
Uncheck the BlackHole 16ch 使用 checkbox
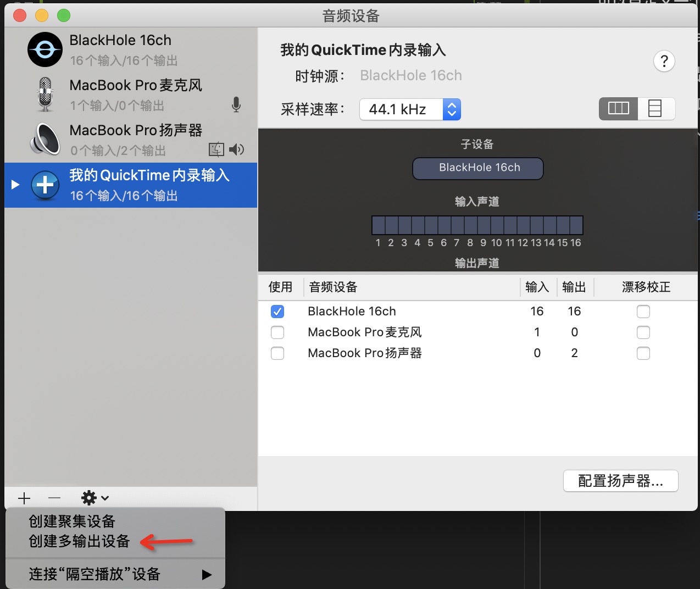point(277,312)
